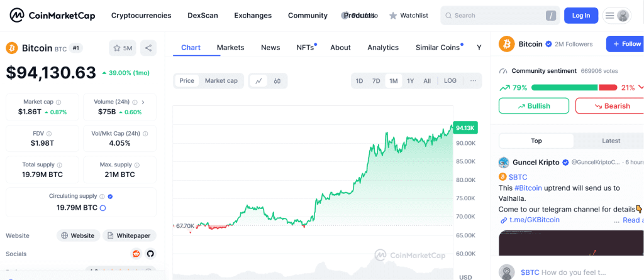
Task: Open the t.me/GKBitcoin link
Action: click(535, 220)
